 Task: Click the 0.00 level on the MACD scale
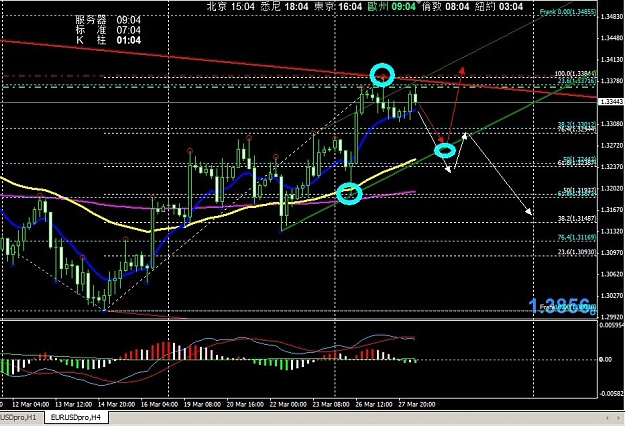(x=606, y=359)
